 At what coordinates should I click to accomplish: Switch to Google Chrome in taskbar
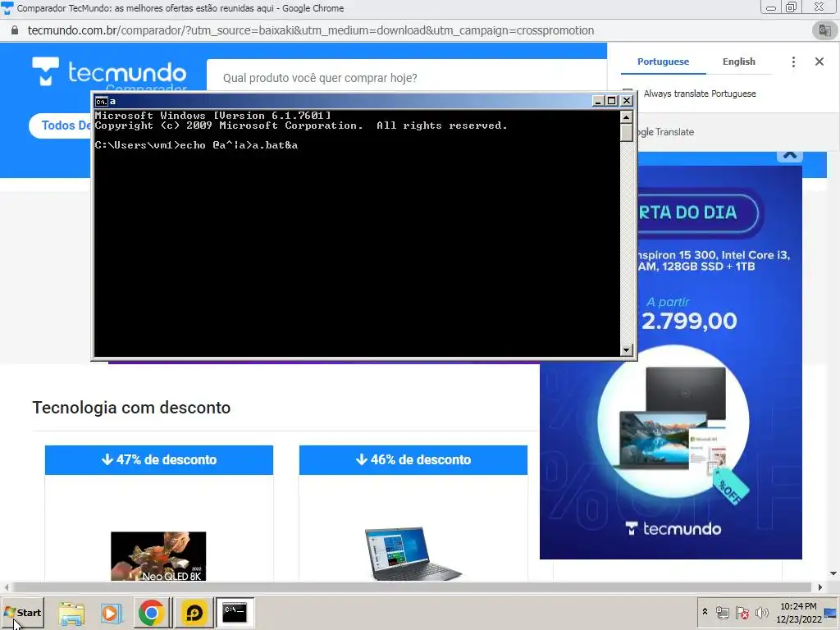(x=152, y=613)
